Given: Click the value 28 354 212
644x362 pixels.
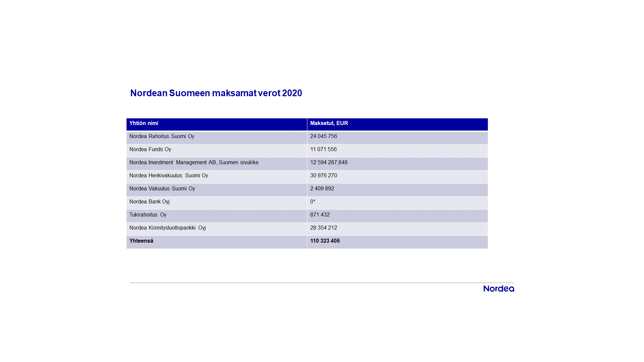Looking at the screenshot, I should coord(324,228).
